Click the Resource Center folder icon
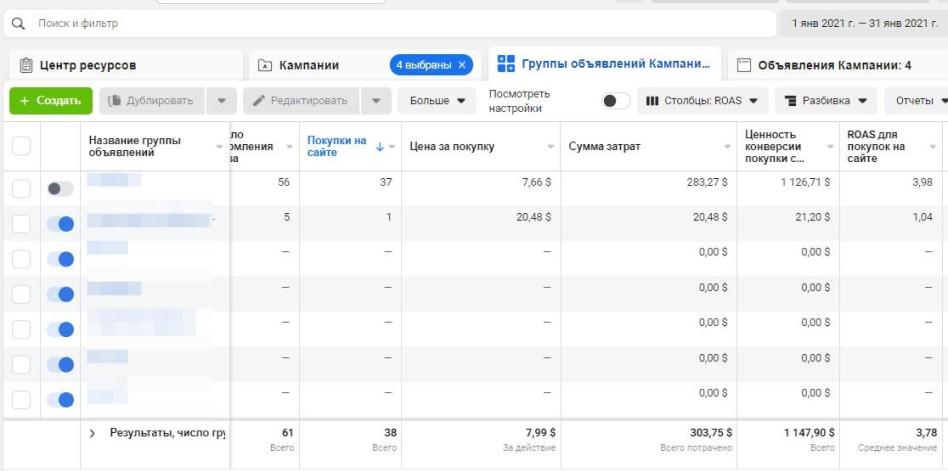This screenshot has height=471, width=948. pos(24,66)
